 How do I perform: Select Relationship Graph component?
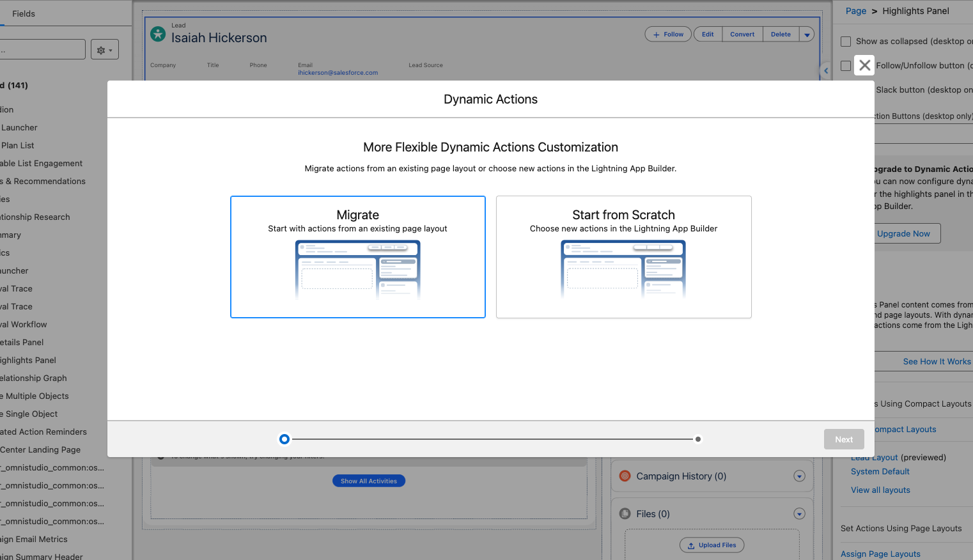(x=33, y=378)
